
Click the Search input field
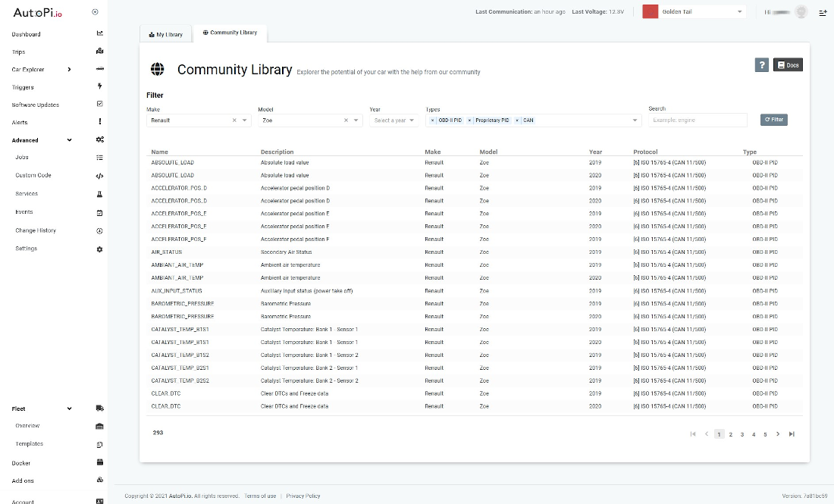pos(698,121)
